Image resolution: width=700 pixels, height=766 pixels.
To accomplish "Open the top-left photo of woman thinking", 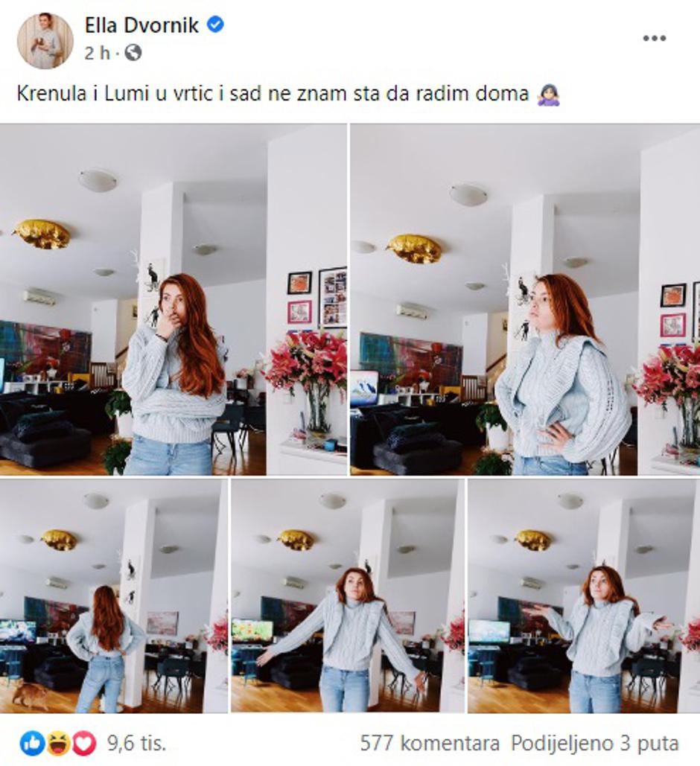I will pyautogui.click(x=173, y=299).
